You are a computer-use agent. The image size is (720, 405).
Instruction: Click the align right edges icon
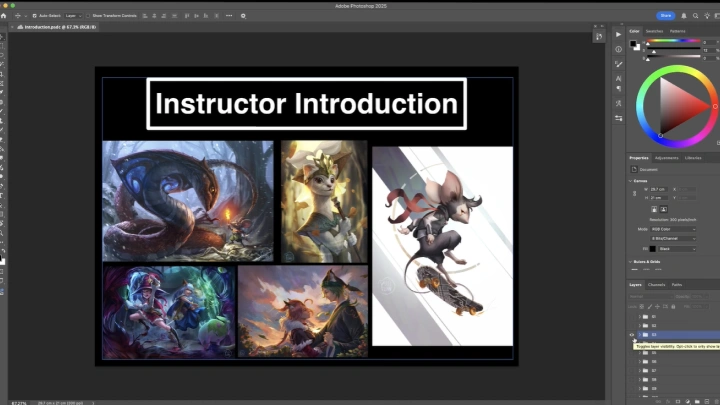point(163,16)
